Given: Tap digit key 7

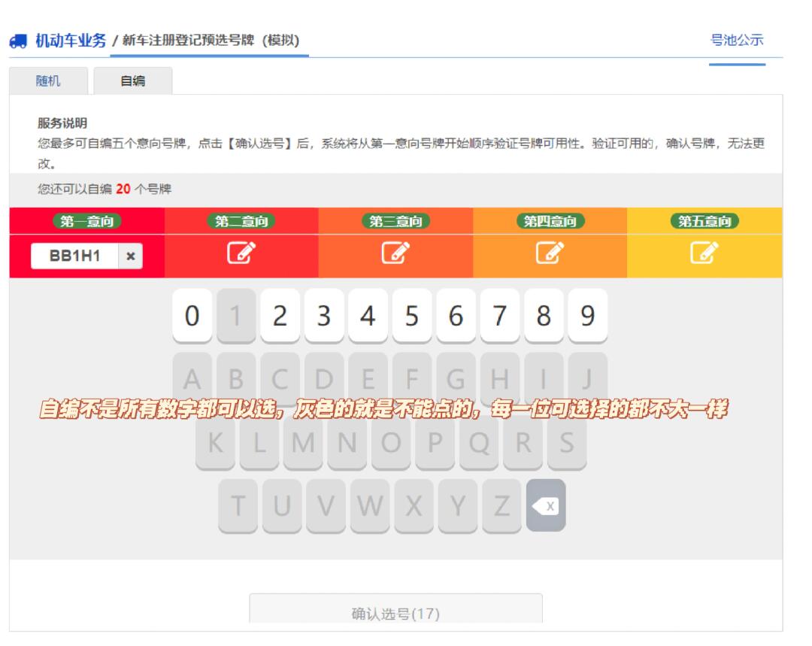Looking at the screenshot, I should [500, 316].
